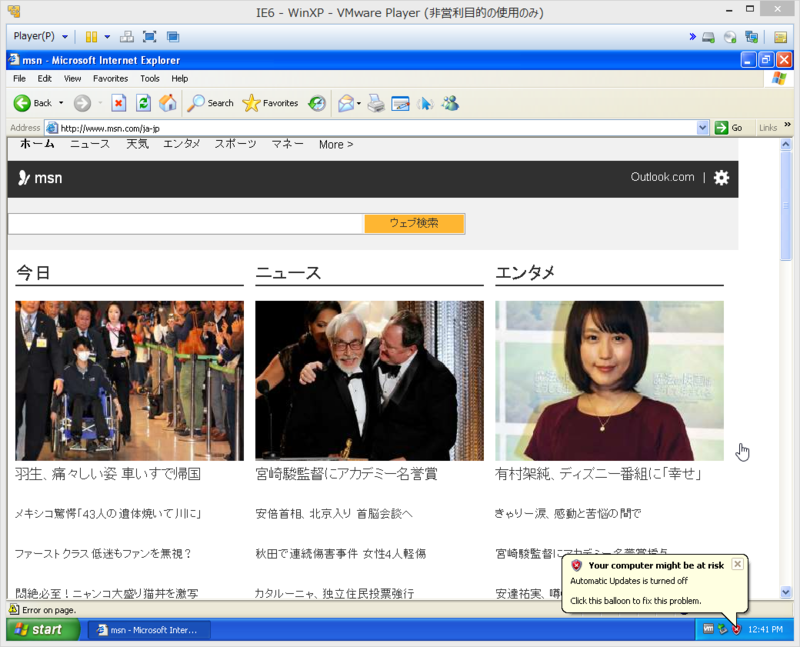
Task: Enter VMware full screen mode icon
Action: point(149,37)
